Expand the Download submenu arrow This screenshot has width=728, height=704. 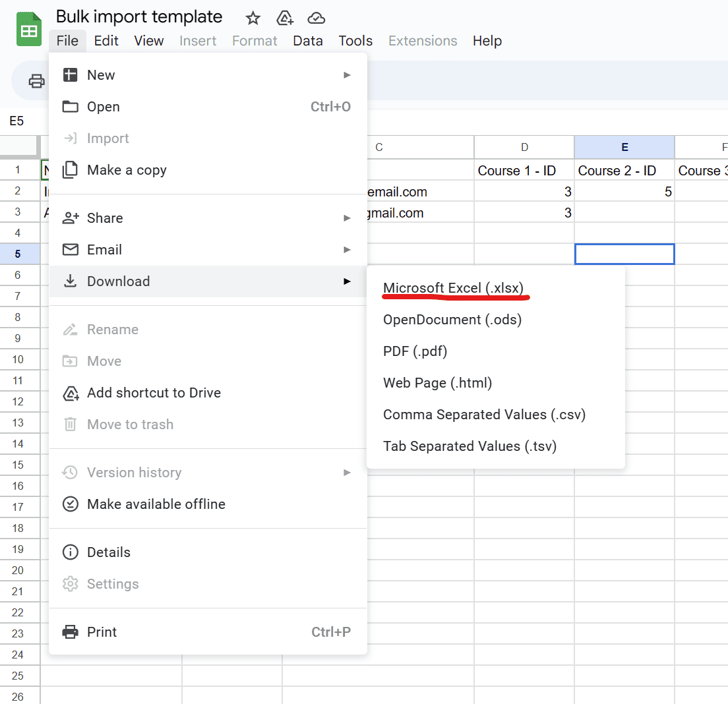tap(347, 281)
